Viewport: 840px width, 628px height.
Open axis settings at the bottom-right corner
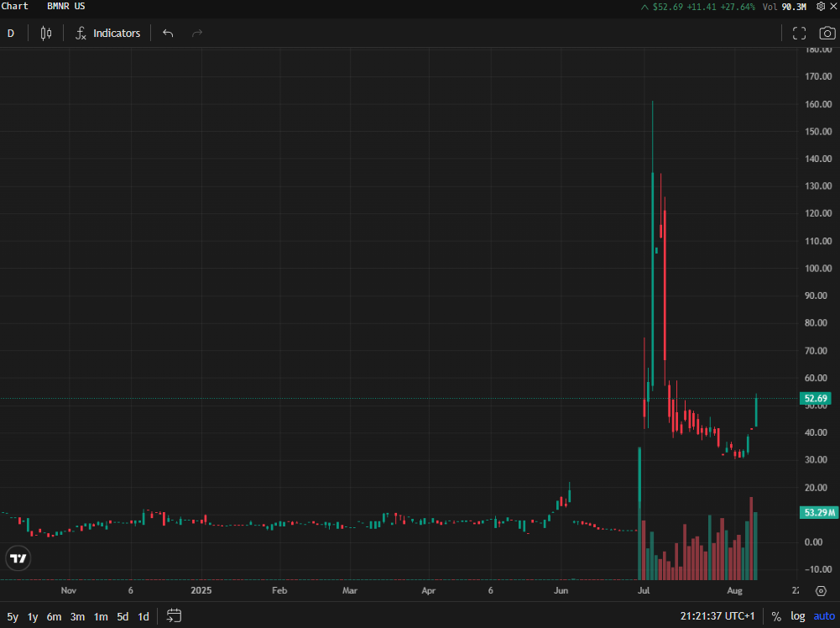click(x=821, y=591)
